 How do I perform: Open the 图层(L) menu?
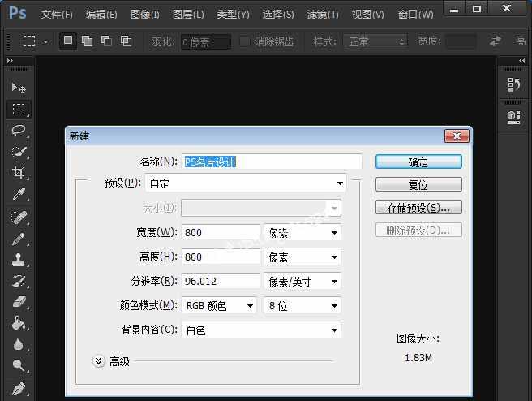pyautogui.click(x=188, y=15)
